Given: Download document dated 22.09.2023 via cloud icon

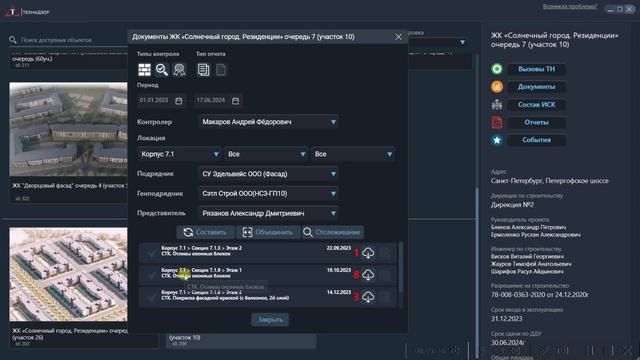Looking at the screenshot, I should (368, 253).
